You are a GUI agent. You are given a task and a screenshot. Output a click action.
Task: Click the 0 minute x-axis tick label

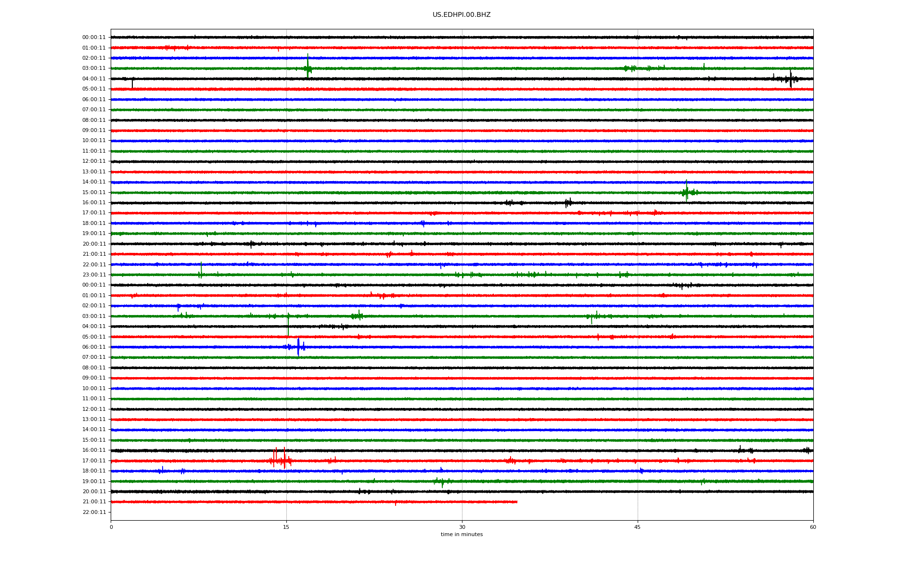[x=111, y=527]
